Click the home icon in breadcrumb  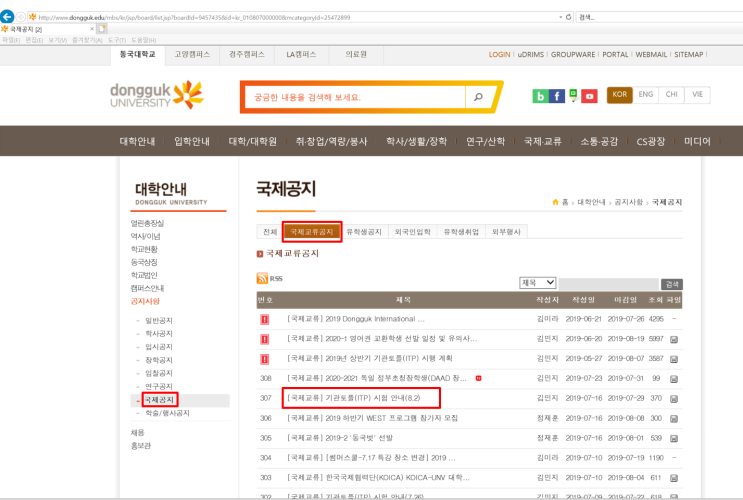coord(555,202)
